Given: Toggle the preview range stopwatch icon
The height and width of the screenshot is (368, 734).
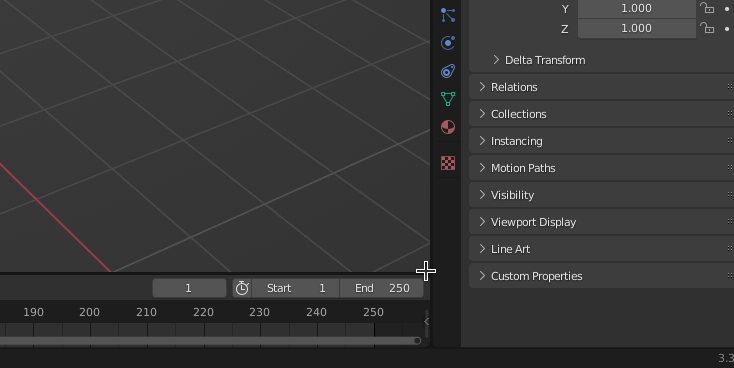Looking at the screenshot, I should [x=242, y=288].
